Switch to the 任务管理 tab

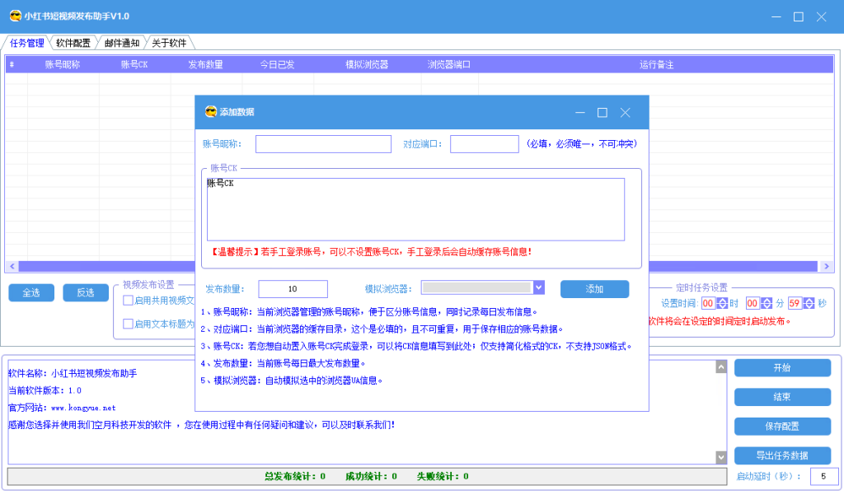[27, 43]
